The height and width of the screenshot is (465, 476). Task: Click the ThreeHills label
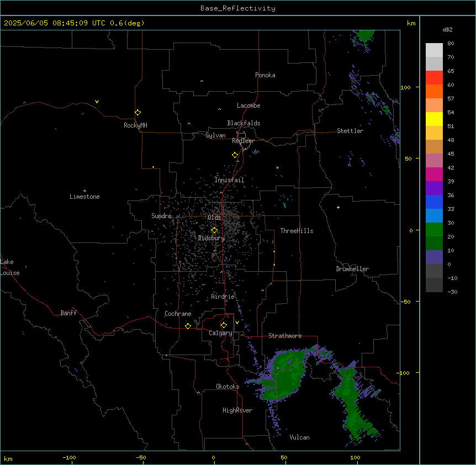[x=297, y=231]
